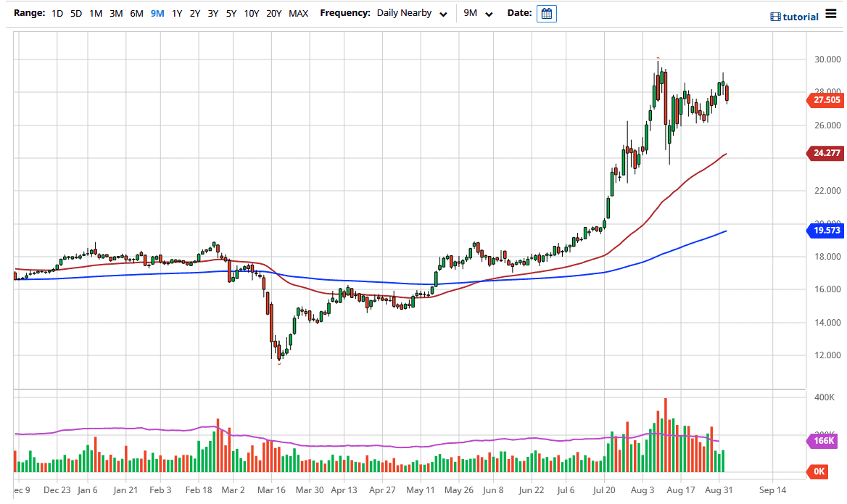Expand the Daily Nearby frequency dropdown
The height and width of the screenshot is (504, 847).
tap(412, 13)
